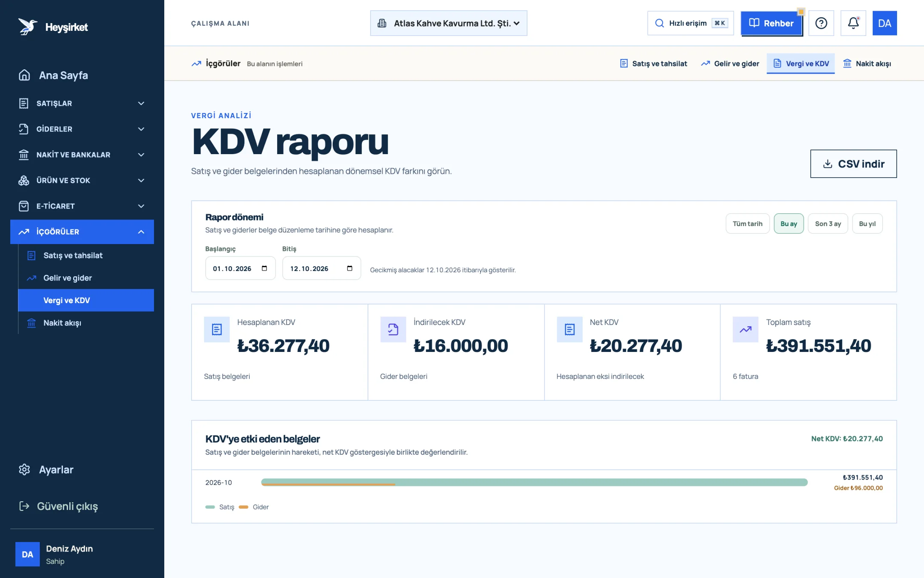Click the Nakit akışı bank icon in sidebar
This screenshot has height=578, width=924.
(31, 323)
